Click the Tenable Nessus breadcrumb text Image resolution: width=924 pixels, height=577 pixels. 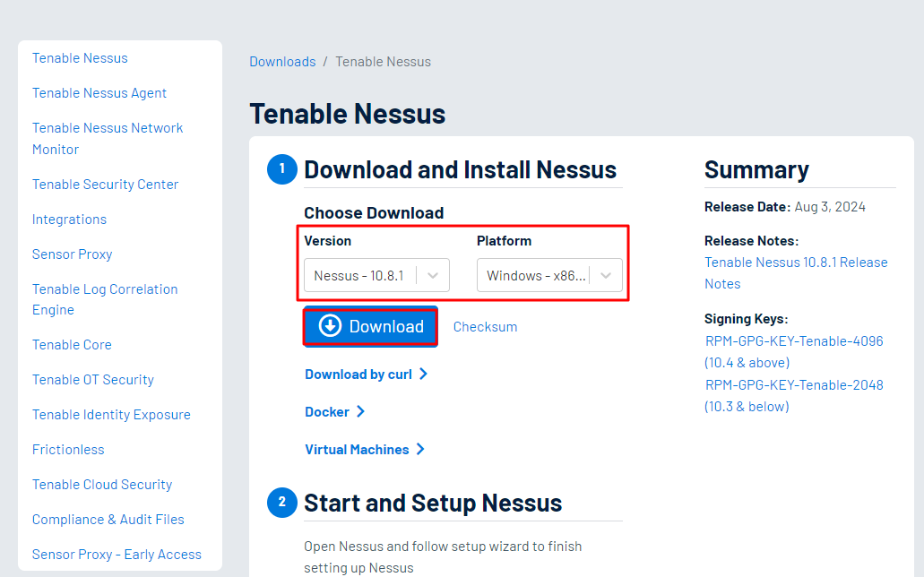[x=383, y=62]
